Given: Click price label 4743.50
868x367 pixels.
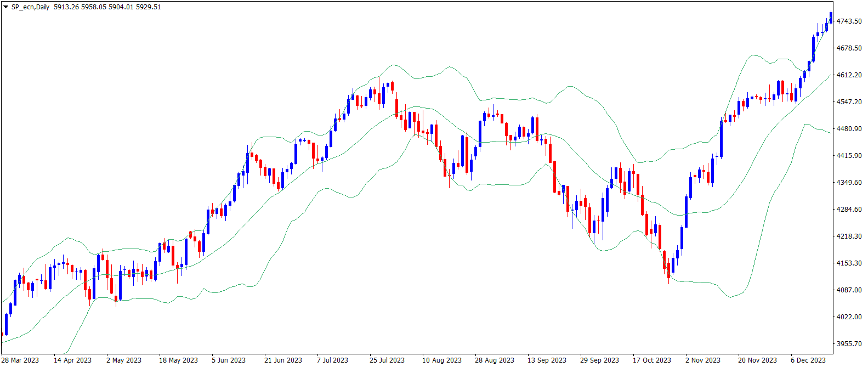Looking at the screenshot, I should [849, 21].
